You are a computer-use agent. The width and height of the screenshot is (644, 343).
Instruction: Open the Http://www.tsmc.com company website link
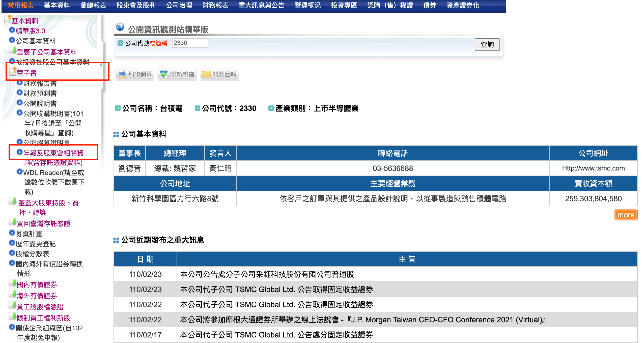(593, 168)
